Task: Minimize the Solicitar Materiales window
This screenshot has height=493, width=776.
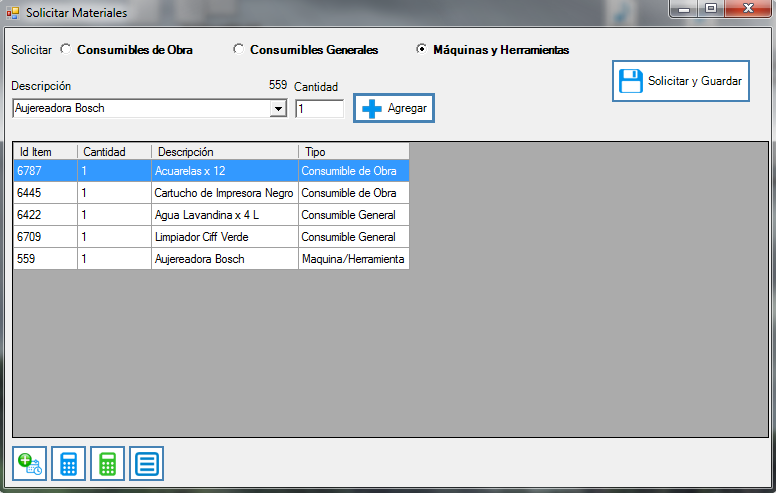Action: [x=684, y=8]
